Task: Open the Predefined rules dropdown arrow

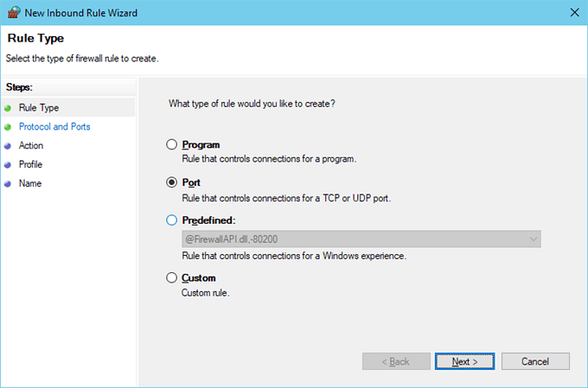Action: click(x=533, y=239)
